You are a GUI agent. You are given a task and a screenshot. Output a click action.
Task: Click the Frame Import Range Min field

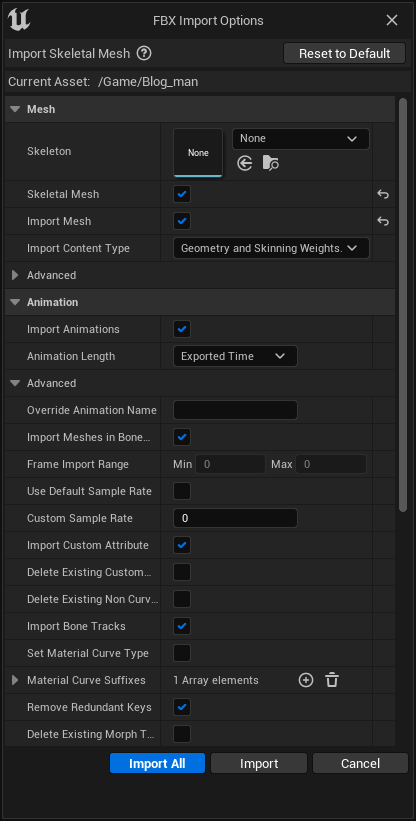(x=231, y=464)
